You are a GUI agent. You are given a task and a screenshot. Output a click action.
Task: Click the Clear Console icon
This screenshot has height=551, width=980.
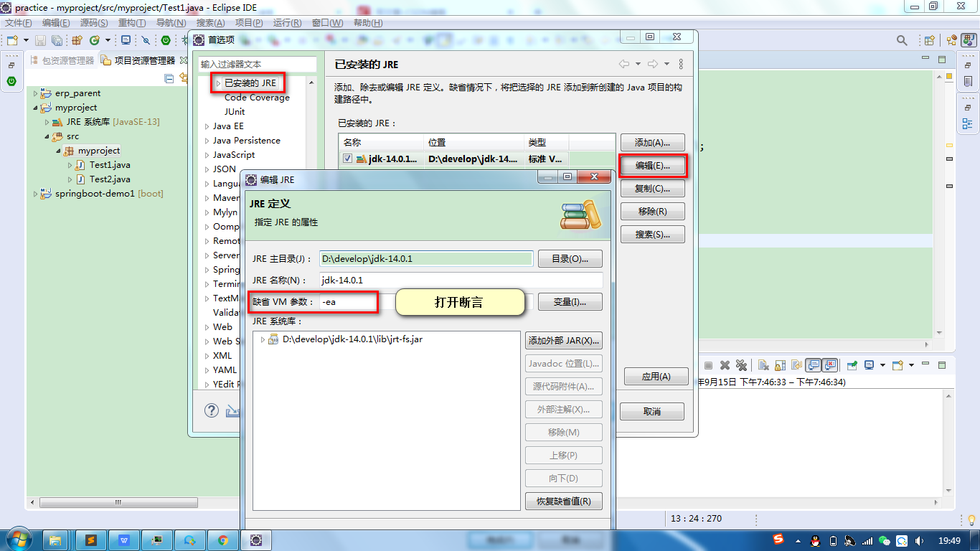pos(763,365)
